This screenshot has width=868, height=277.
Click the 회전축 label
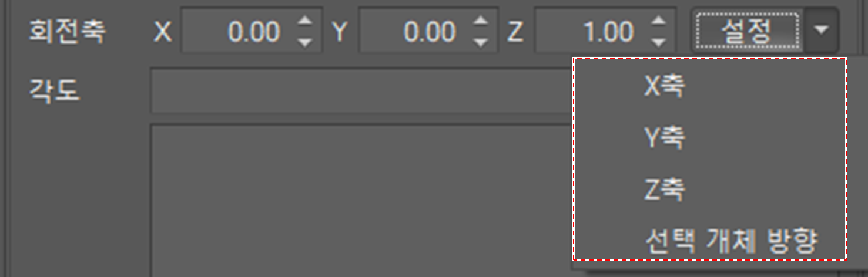tap(67, 32)
